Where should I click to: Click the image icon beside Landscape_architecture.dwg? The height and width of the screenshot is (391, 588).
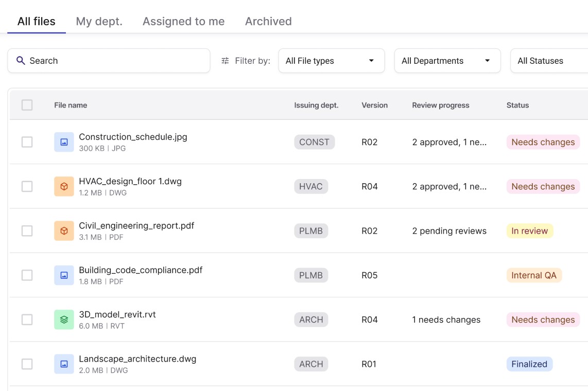click(64, 364)
